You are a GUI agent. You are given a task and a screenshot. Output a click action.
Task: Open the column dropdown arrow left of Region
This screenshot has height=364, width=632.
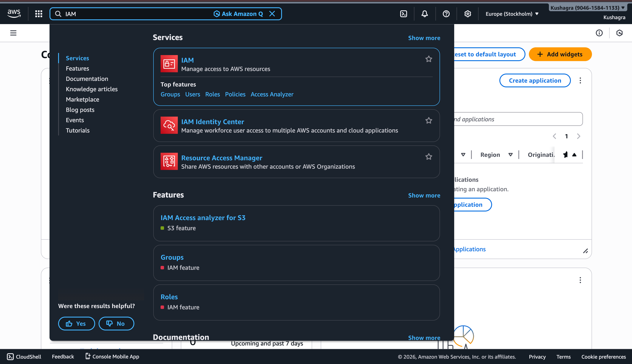tap(463, 155)
